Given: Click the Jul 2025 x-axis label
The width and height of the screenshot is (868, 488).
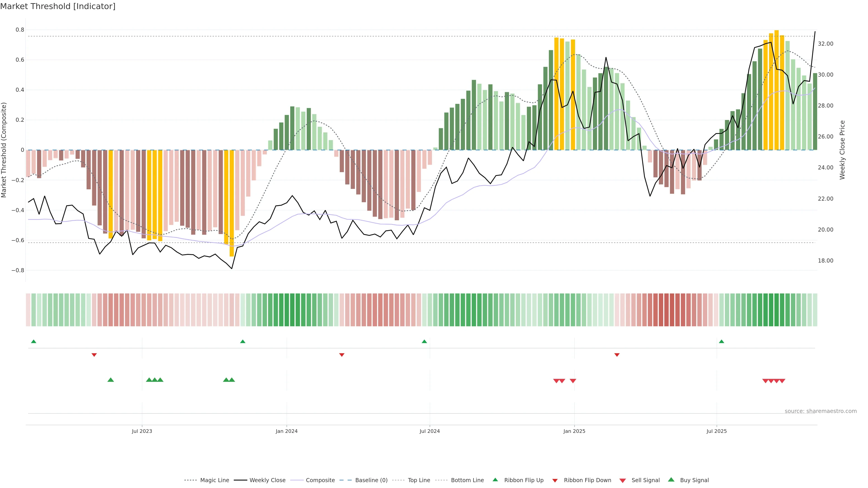Looking at the screenshot, I should pyautogui.click(x=716, y=431).
